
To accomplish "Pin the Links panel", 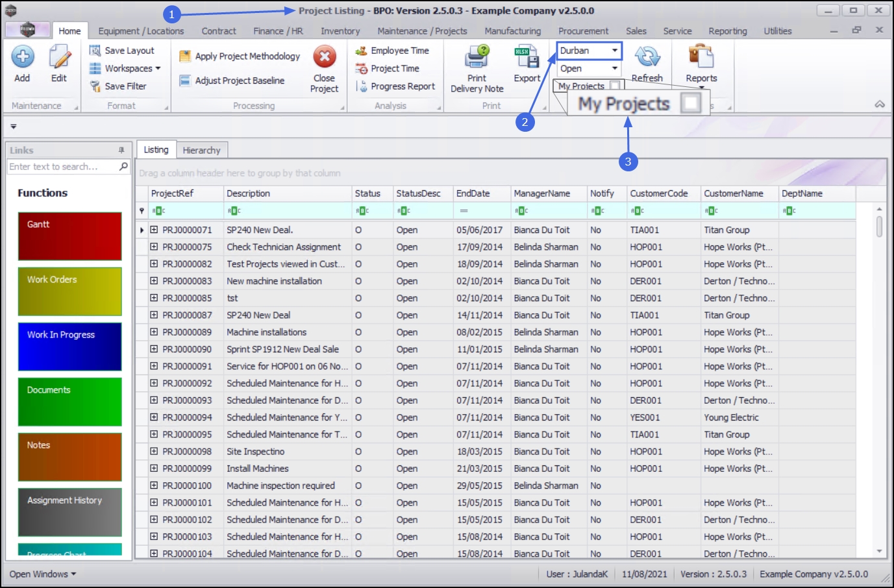I will coord(121,150).
